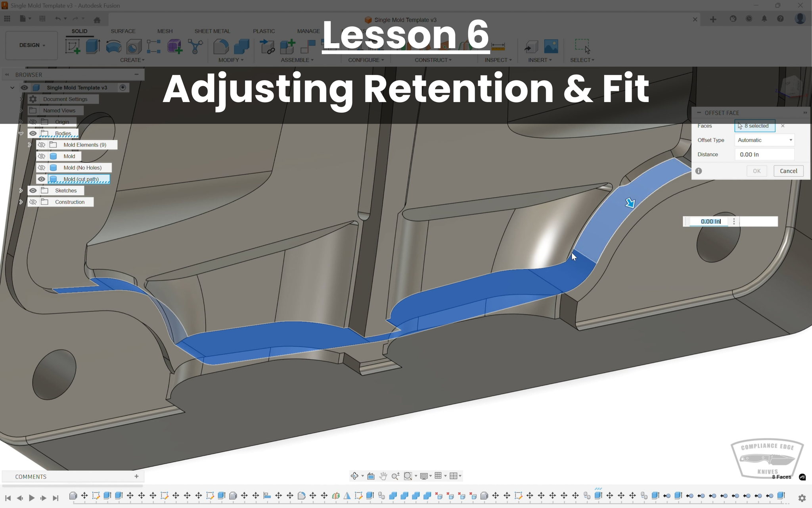This screenshot has width=812, height=508.
Task: Select the Pan hand tool
Action: pos(383,476)
